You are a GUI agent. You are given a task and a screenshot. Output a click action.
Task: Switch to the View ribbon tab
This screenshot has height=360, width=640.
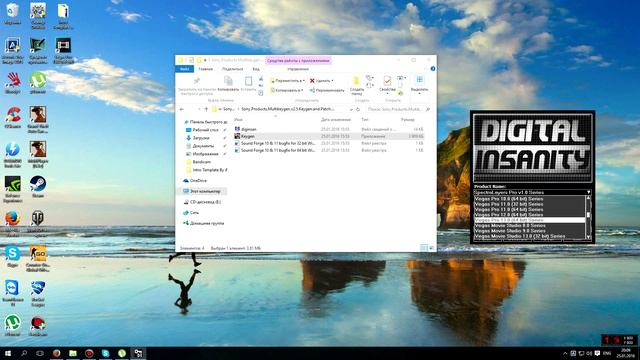(256, 69)
